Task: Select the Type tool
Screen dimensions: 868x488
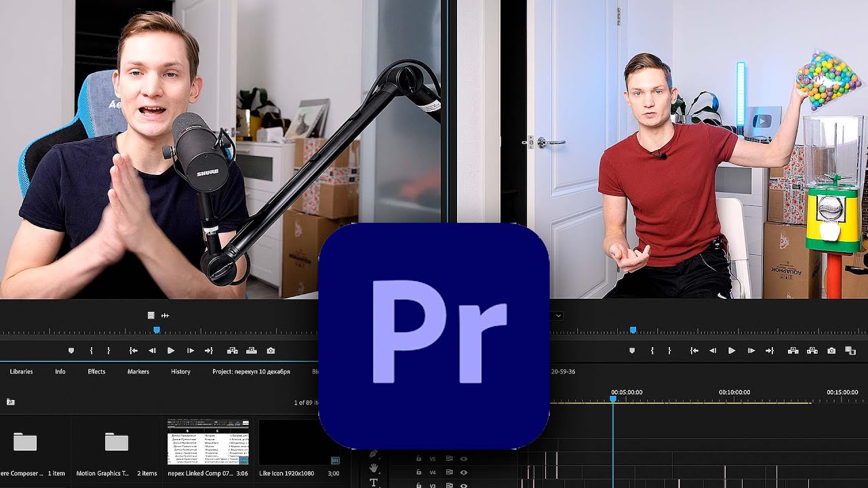Action: [374, 483]
